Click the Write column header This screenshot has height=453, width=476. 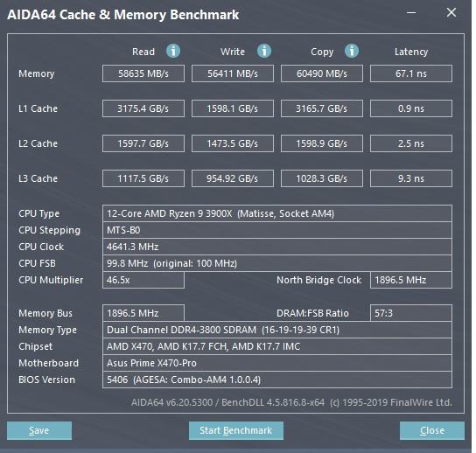pyautogui.click(x=233, y=52)
